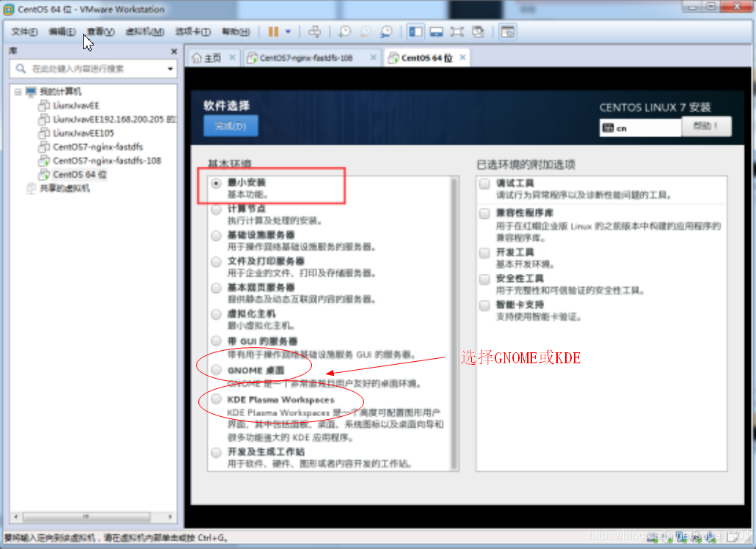Toggle the library panel visibility icon
The image size is (756, 549).
[x=415, y=32]
